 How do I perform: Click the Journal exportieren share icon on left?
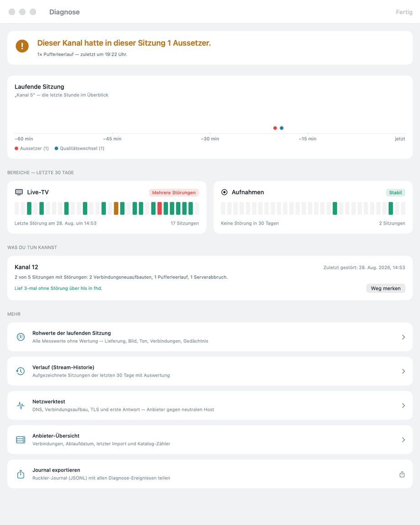[21, 474]
